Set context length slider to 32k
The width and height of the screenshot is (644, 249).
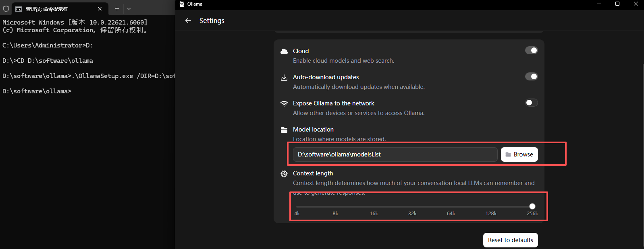[412, 206]
